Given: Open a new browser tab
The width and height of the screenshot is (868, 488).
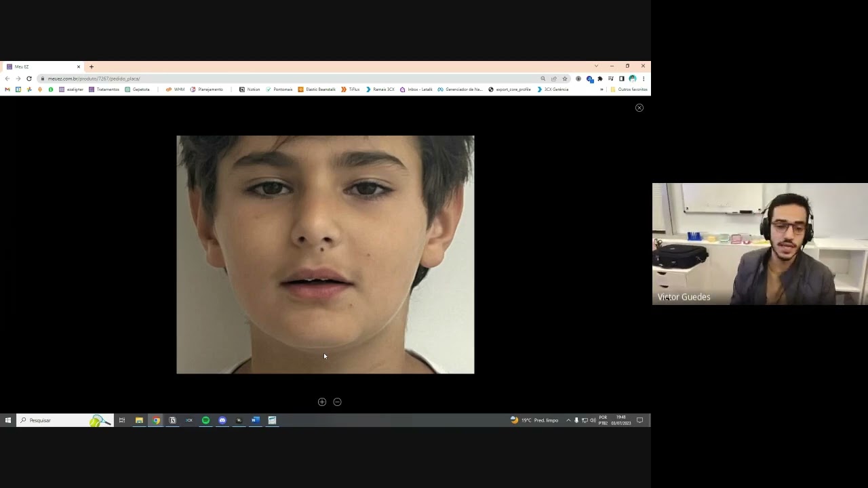Looking at the screenshot, I should coord(92,66).
